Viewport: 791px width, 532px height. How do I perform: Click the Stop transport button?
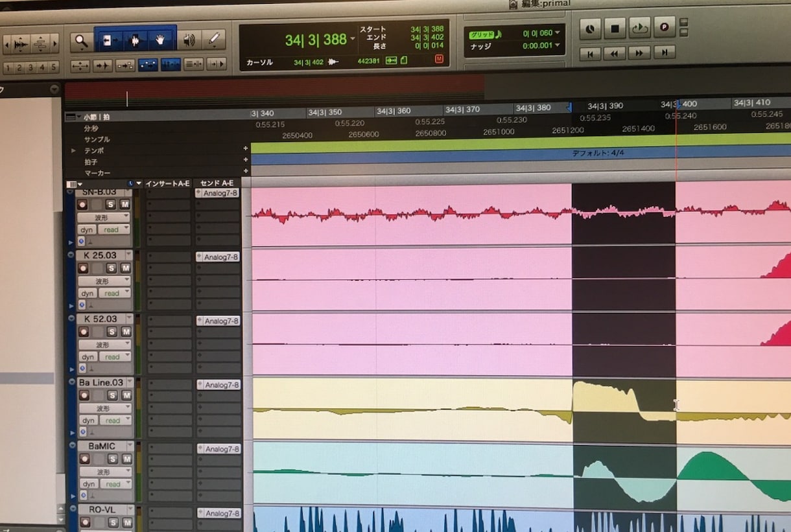(x=614, y=28)
